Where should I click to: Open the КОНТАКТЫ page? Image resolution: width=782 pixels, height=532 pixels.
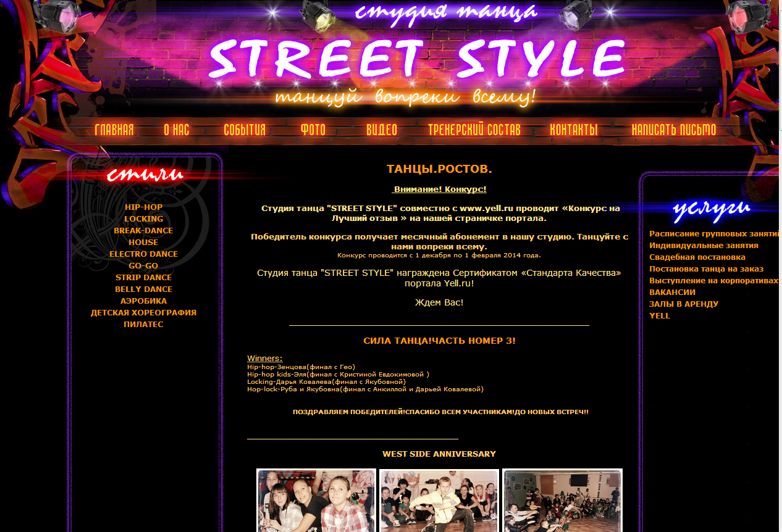click(574, 130)
